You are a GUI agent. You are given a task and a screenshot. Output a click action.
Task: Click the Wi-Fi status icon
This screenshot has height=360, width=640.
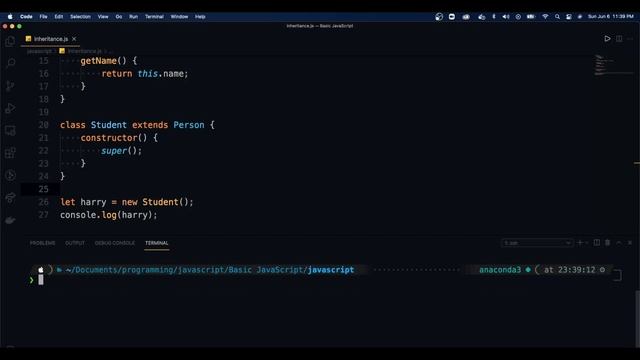pyautogui.click(x=545, y=17)
